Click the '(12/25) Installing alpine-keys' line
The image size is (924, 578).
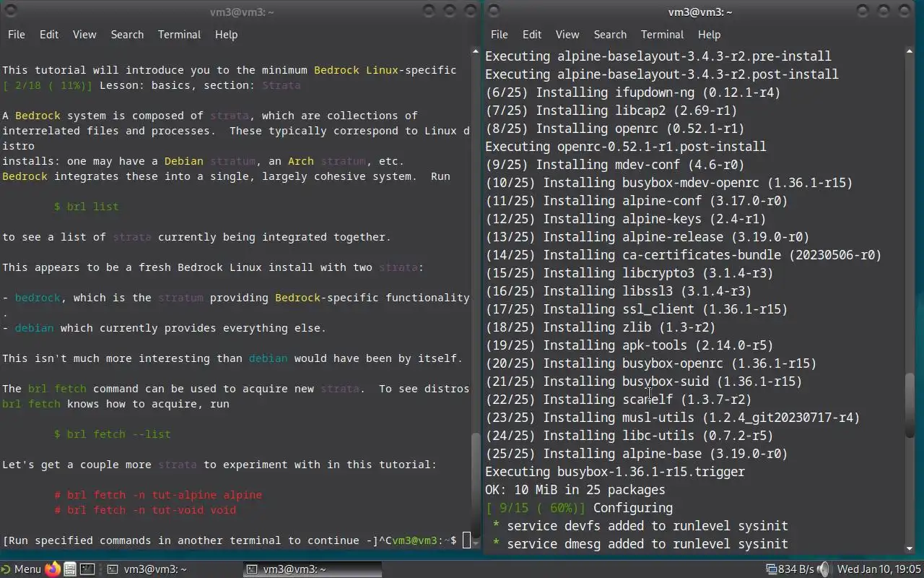pyautogui.click(x=626, y=219)
